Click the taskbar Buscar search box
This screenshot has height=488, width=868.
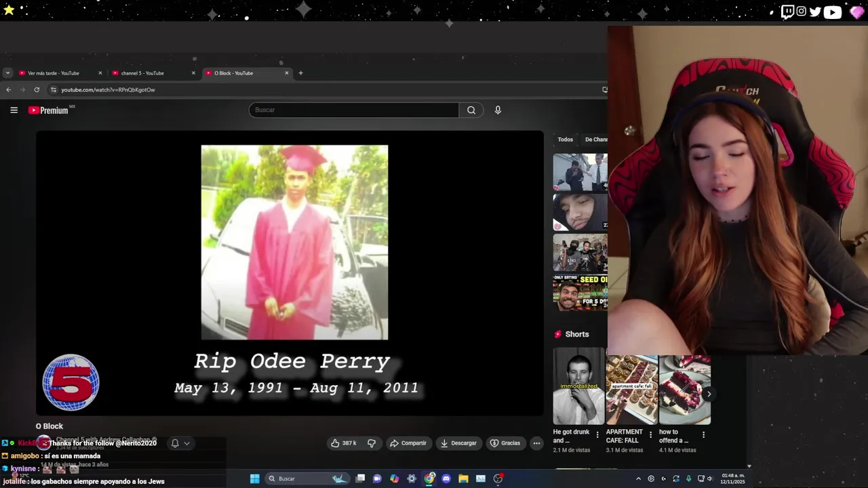[x=307, y=479]
